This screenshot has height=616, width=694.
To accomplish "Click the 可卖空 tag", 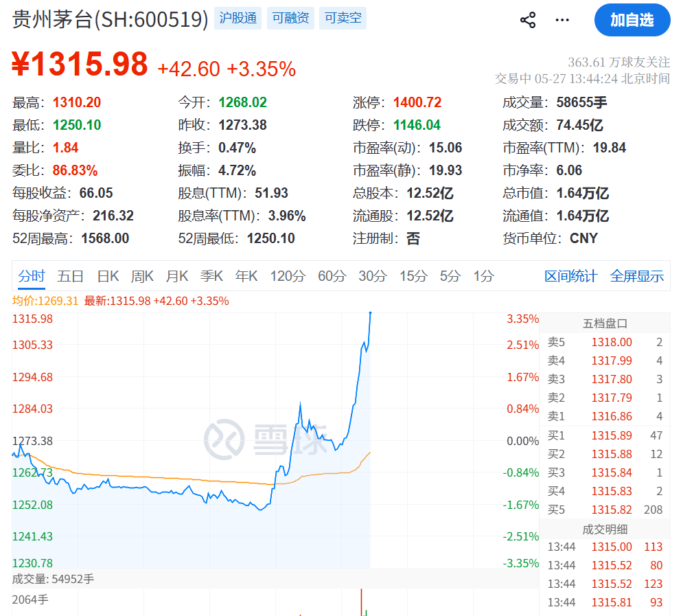I will (x=343, y=18).
